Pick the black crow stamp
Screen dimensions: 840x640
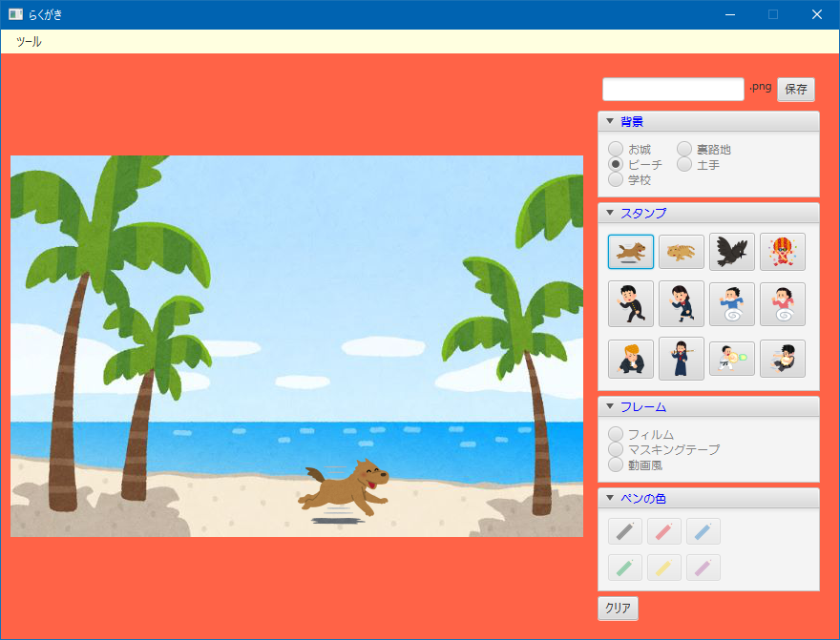(x=732, y=252)
